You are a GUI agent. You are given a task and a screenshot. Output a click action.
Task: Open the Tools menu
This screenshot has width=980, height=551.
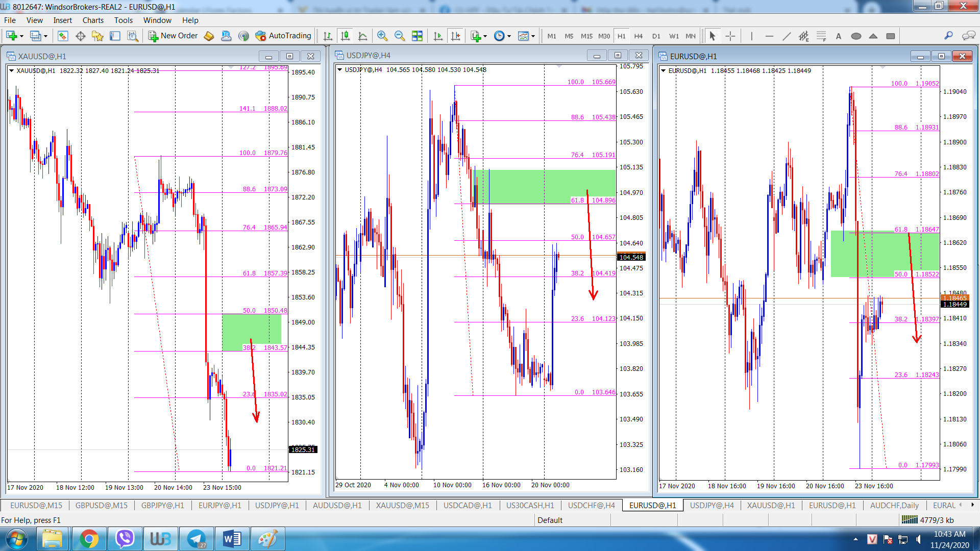pyautogui.click(x=124, y=20)
